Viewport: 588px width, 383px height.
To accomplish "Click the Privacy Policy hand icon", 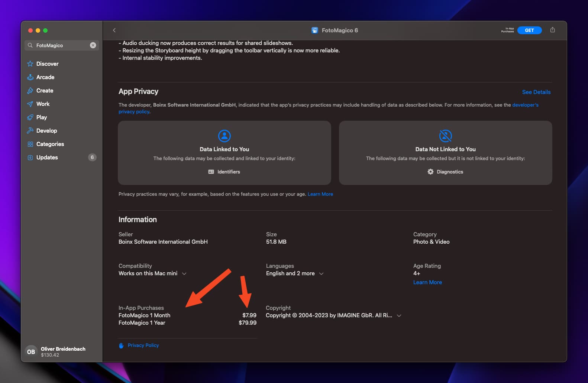I will click(x=121, y=345).
